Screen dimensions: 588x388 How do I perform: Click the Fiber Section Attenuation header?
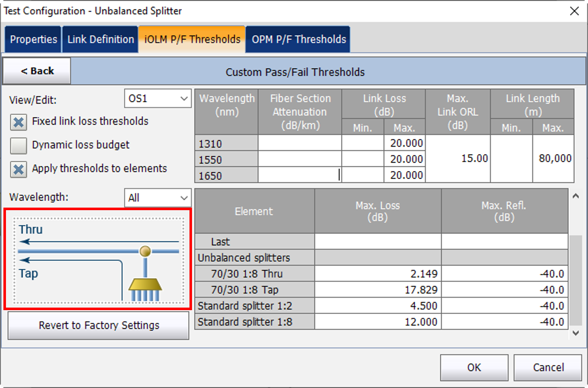click(x=300, y=112)
